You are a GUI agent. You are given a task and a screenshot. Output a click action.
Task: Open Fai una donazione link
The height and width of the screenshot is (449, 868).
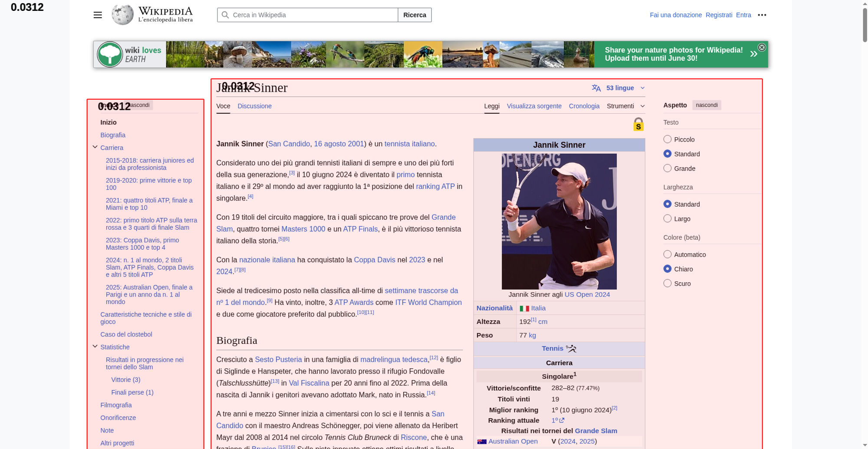[676, 15]
